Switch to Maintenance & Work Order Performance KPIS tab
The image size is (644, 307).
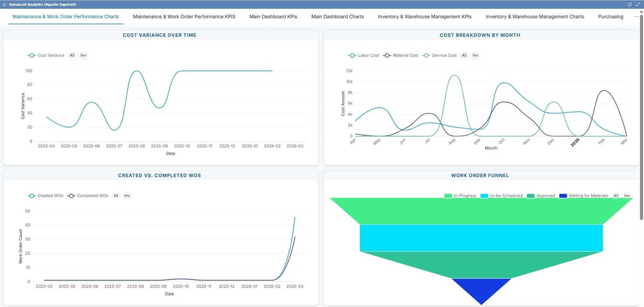[x=184, y=17]
